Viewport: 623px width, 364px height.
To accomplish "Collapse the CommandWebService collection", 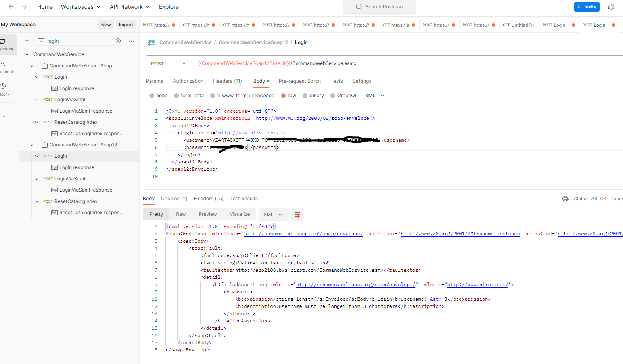I will coord(27,54).
